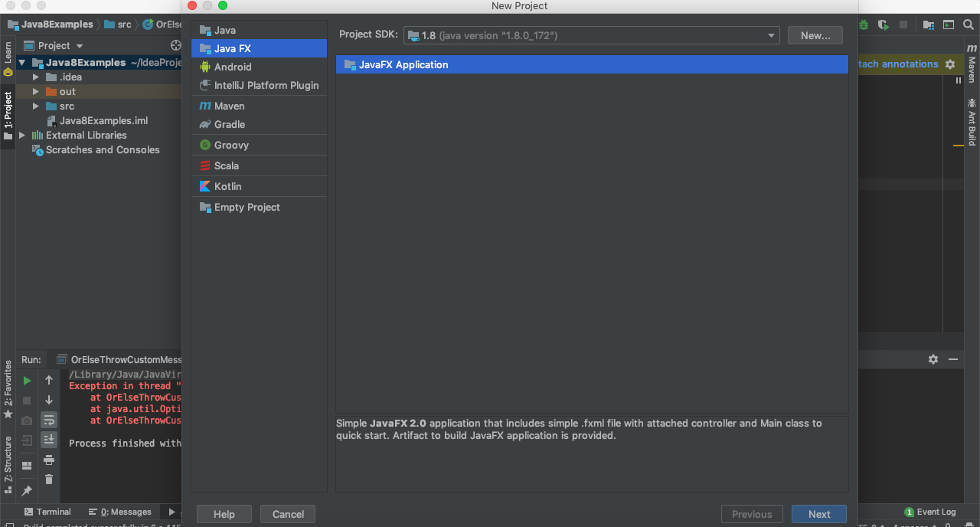This screenshot has height=527, width=980.
Task: Open the Event Log
Action: (930, 512)
